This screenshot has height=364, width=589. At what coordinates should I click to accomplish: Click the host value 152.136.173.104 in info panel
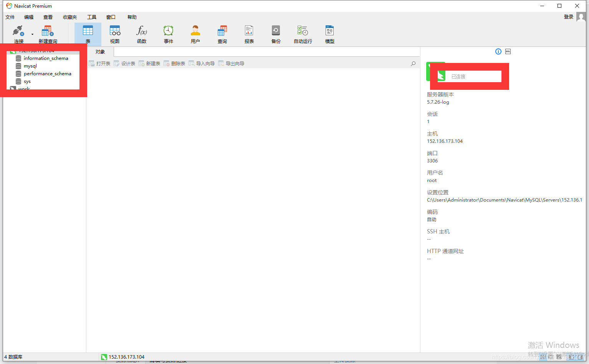[x=445, y=141]
